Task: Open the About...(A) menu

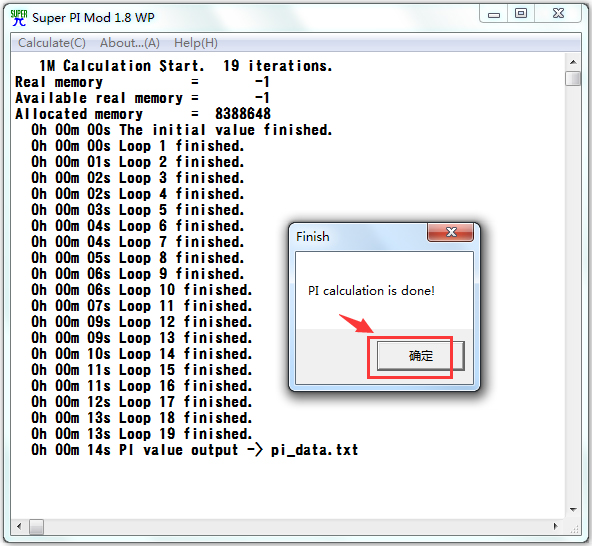Action: [130, 43]
